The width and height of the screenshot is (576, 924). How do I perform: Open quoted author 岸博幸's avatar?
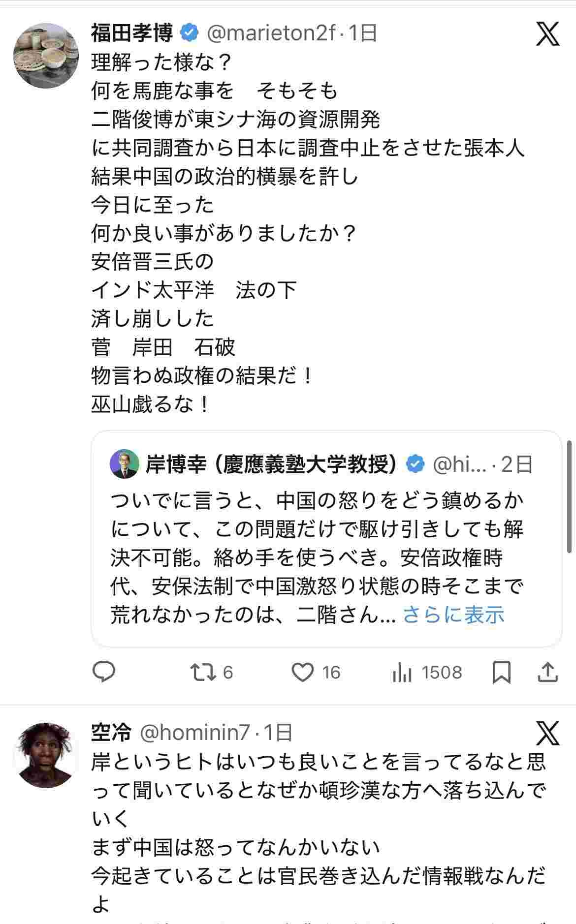pos(125,464)
